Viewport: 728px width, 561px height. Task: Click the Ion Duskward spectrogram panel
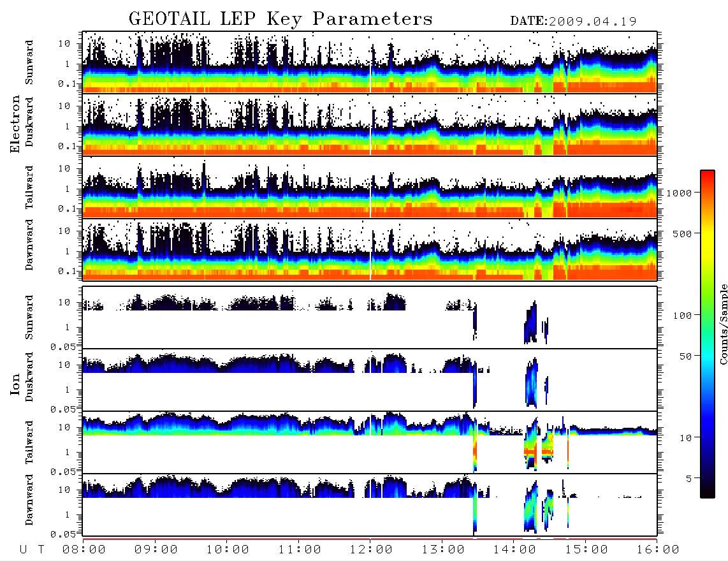click(x=370, y=380)
